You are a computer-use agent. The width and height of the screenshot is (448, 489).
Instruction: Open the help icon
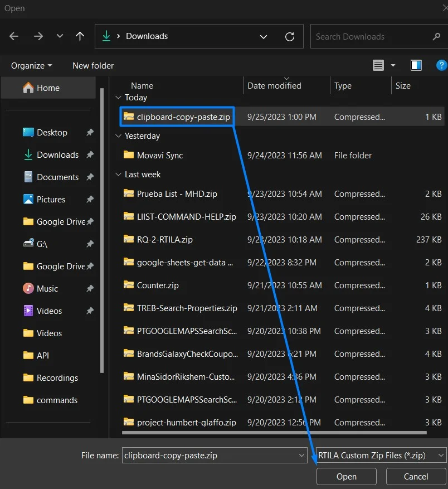(441, 65)
